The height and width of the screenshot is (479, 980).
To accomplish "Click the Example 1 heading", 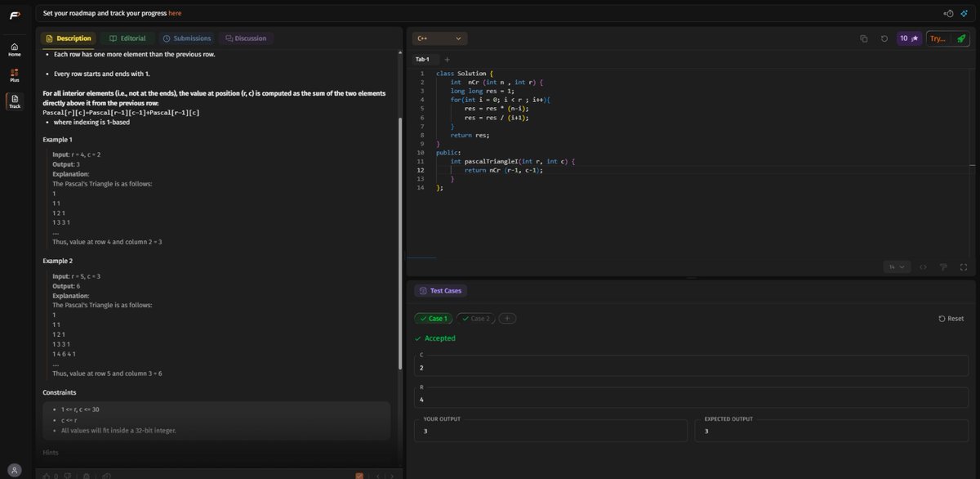I will click(x=57, y=140).
